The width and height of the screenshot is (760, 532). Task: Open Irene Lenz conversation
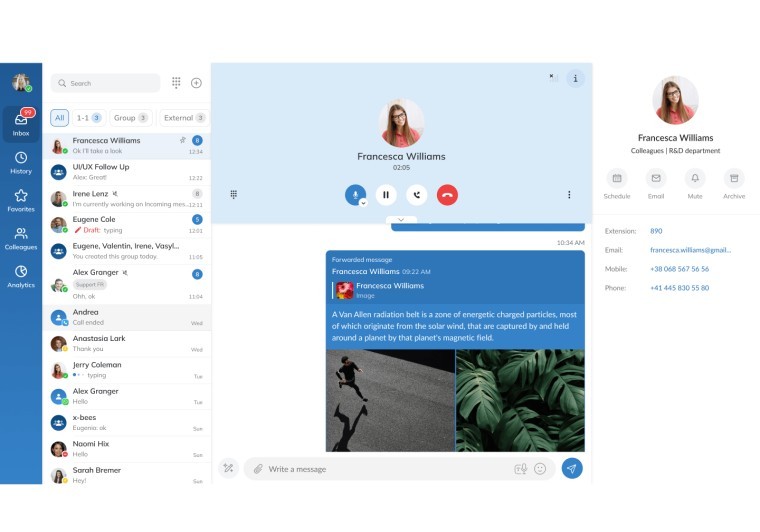[127, 199]
